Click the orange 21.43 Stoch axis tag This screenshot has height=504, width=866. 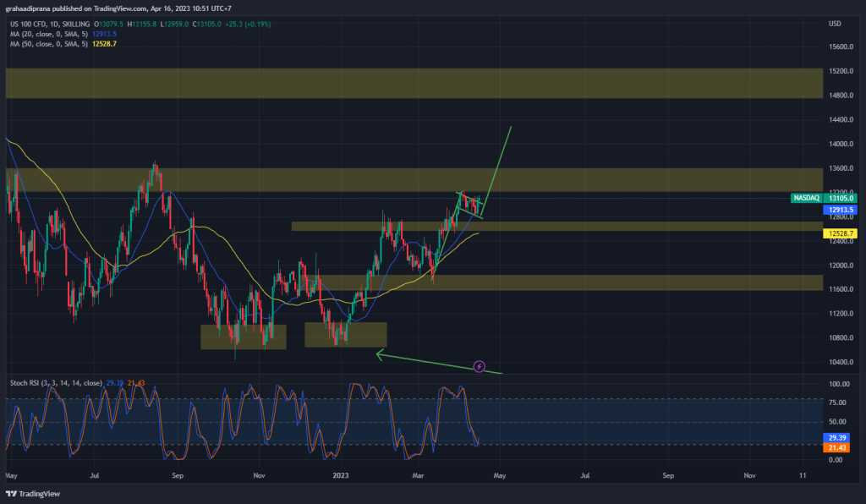(836, 447)
